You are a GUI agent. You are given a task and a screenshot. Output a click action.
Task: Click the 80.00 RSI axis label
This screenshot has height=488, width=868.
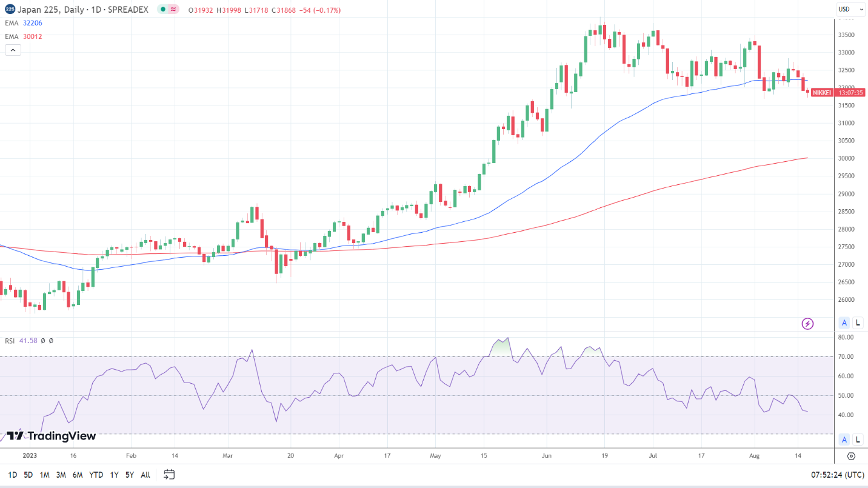(x=845, y=337)
